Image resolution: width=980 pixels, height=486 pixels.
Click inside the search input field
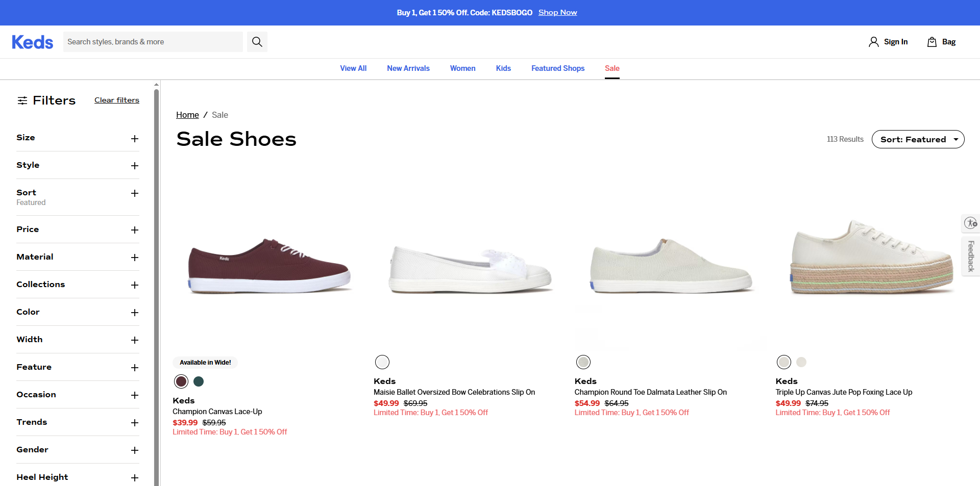[x=153, y=41]
